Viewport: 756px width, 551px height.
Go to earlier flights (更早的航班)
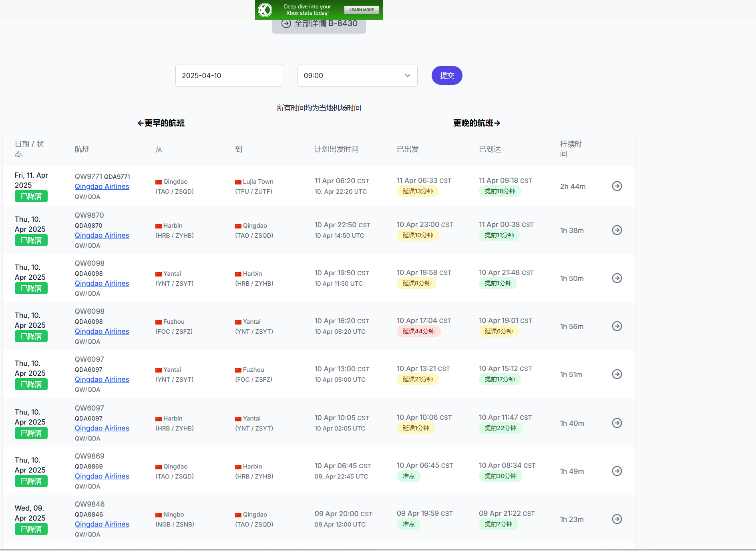(161, 123)
